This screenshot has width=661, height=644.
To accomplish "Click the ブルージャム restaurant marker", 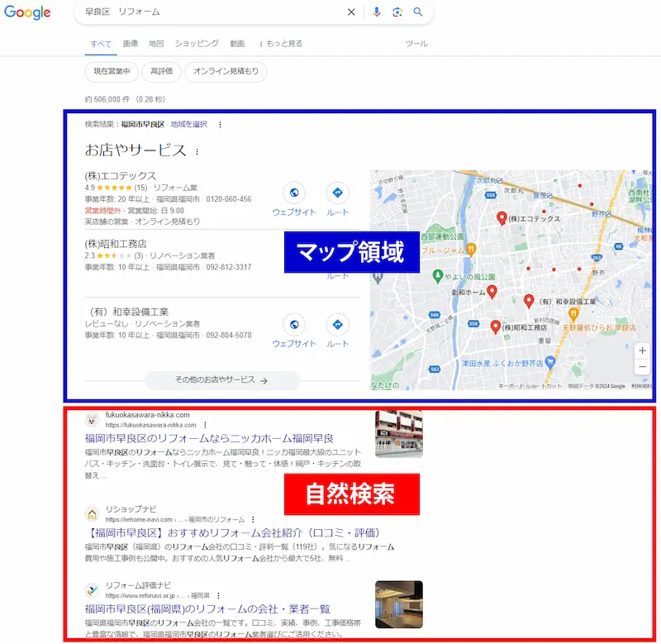I will click(x=471, y=249).
